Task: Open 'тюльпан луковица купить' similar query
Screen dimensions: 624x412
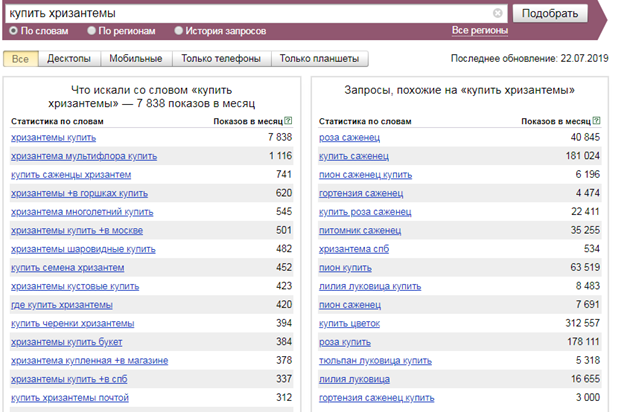Action: [x=375, y=361]
